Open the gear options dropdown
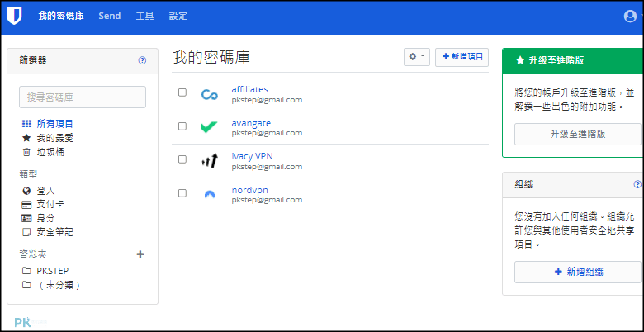This screenshot has height=332, width=644. [x=417, y=57]
